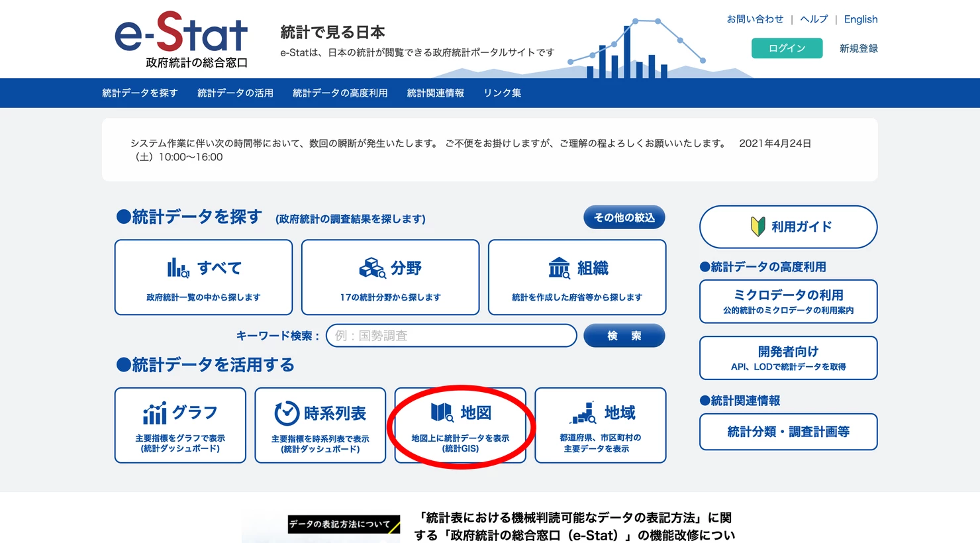
Task: Click the bar chart icon beside すべて
Action: tap(178, 268)
